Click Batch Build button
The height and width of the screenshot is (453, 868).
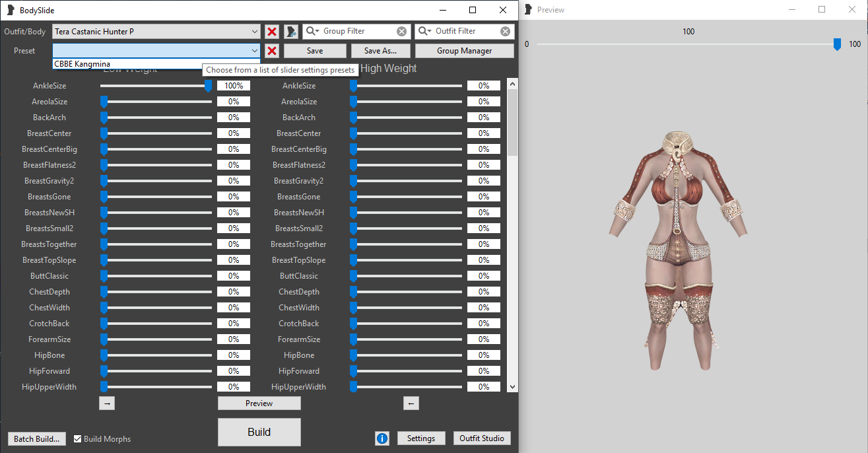pyautogui.click(x=37, y=439)
